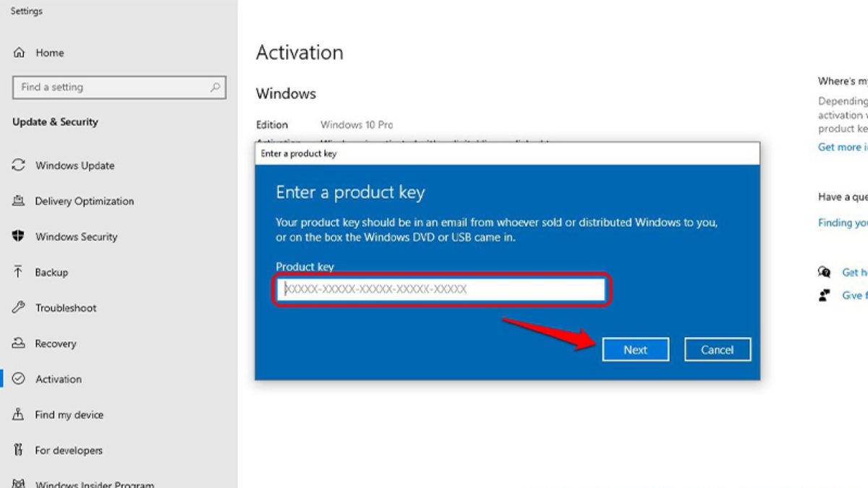This screenshot has width=868, height=488.
Task: Click the Give feedback icon
Action: tap(825, 295)
